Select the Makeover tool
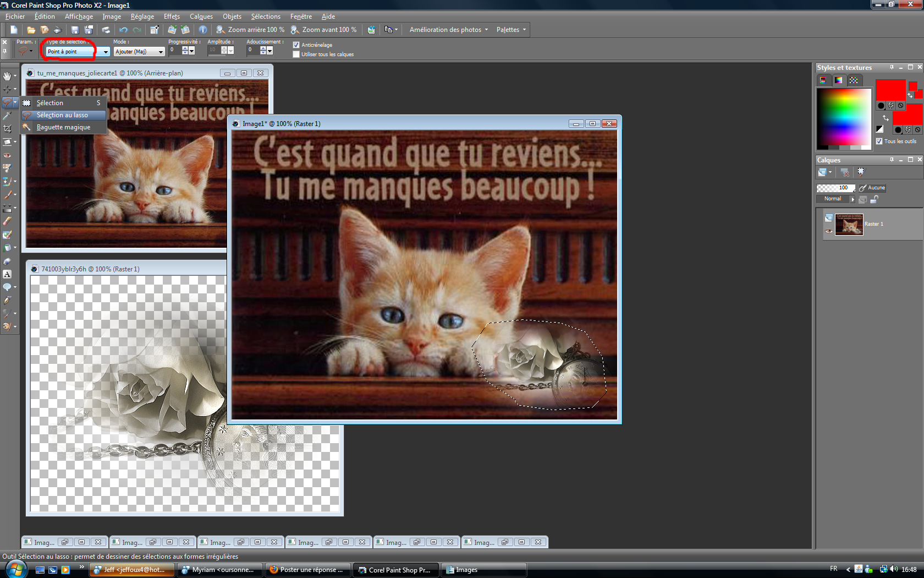Image resolution: width=924 pixels, height=578 pixels. [x=7, y=168]
